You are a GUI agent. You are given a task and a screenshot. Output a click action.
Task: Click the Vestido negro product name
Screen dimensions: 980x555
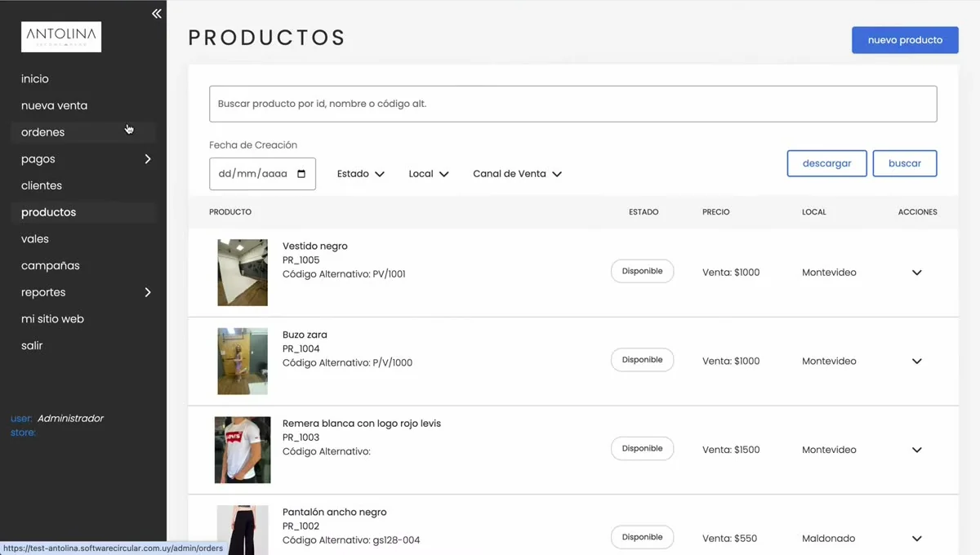(x=315, y=246)
